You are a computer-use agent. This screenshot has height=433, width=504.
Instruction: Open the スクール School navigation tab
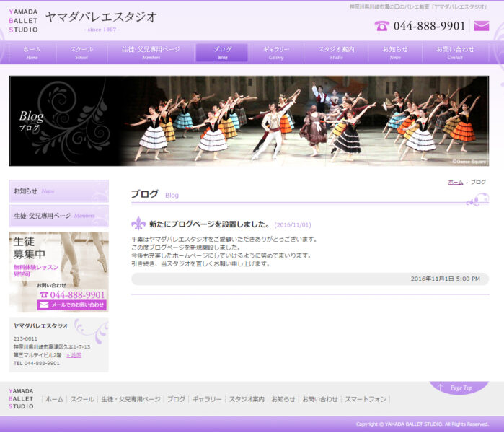click(81, 53)
